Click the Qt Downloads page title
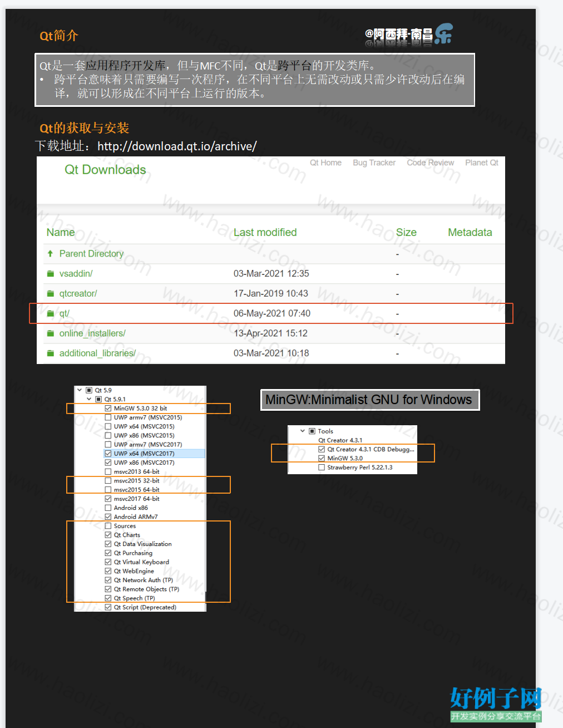Screen dimensions: 563x728 pyautogui.click(x=105, y=170)
